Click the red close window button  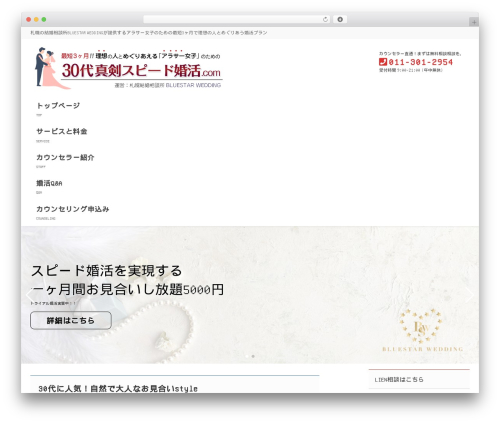[x=29, y=19]
